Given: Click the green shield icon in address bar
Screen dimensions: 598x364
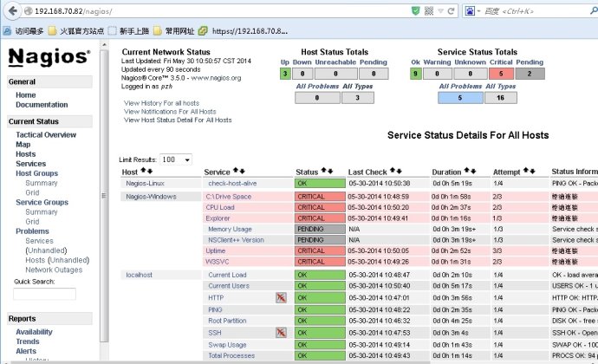Looking at the screenshot, I should (x=416, y=11).
